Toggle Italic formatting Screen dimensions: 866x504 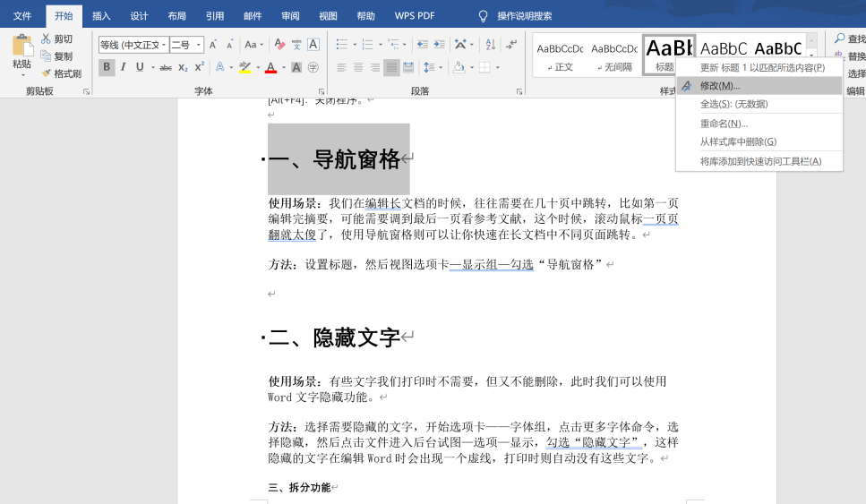124,67
